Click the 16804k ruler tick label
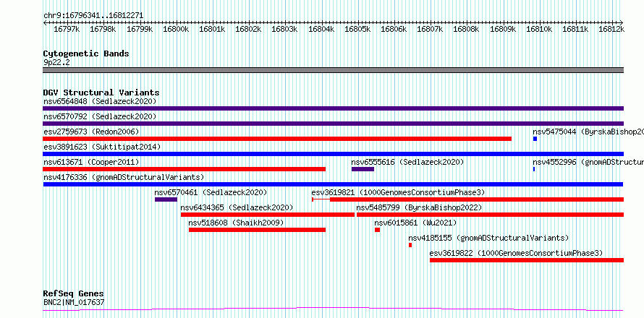This screenshot has width=644, height=318. pyautogui.click(x=321, y=30)
